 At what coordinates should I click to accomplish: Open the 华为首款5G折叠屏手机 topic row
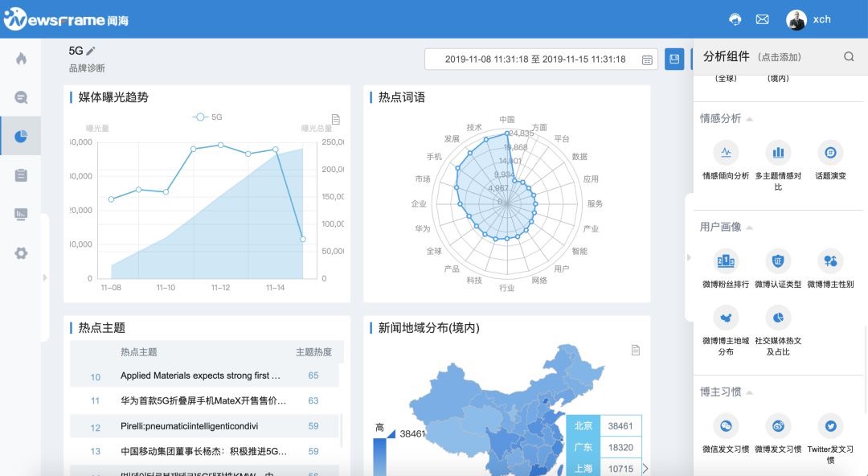point(203,400)
